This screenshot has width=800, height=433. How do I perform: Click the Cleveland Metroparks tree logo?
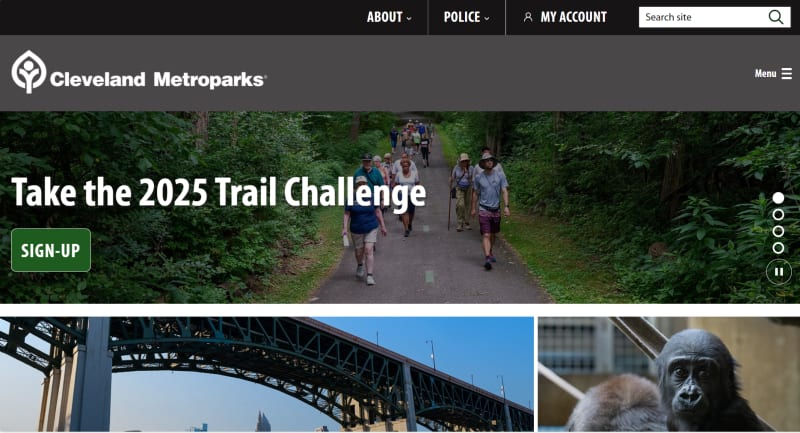pyautogui.click(x=29, y=72)
